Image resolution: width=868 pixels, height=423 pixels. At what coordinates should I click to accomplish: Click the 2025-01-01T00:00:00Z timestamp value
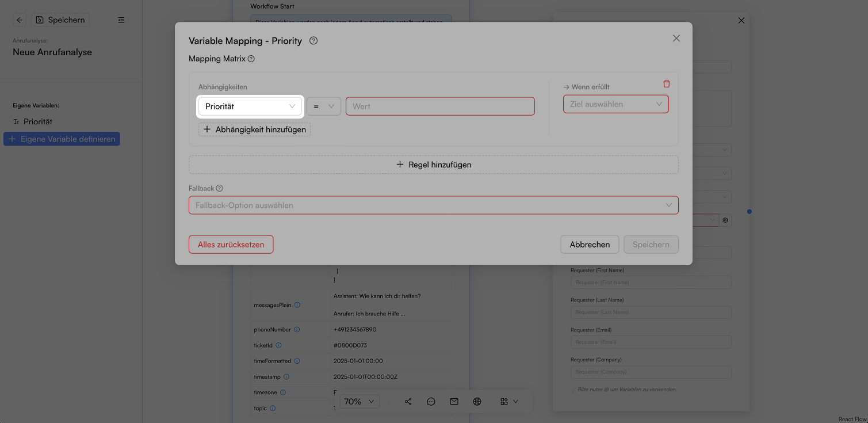pos(365,377)
